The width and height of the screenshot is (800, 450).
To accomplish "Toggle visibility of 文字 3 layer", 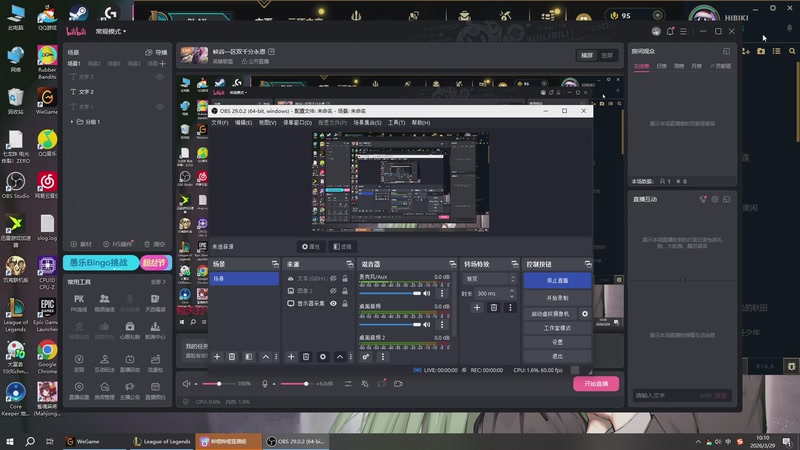I will coord(160,77).
